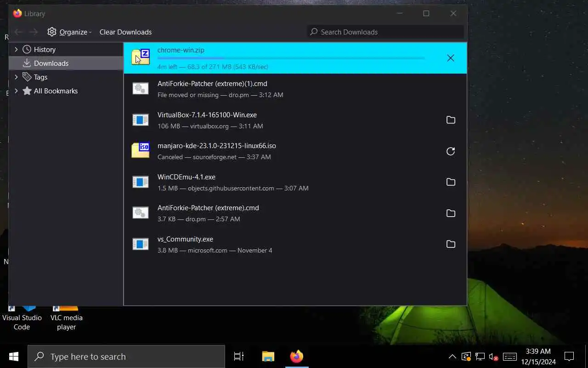
Task: Open folder for AntiForkie-Patcher (extreme).cmd
Action: (451, 213)
